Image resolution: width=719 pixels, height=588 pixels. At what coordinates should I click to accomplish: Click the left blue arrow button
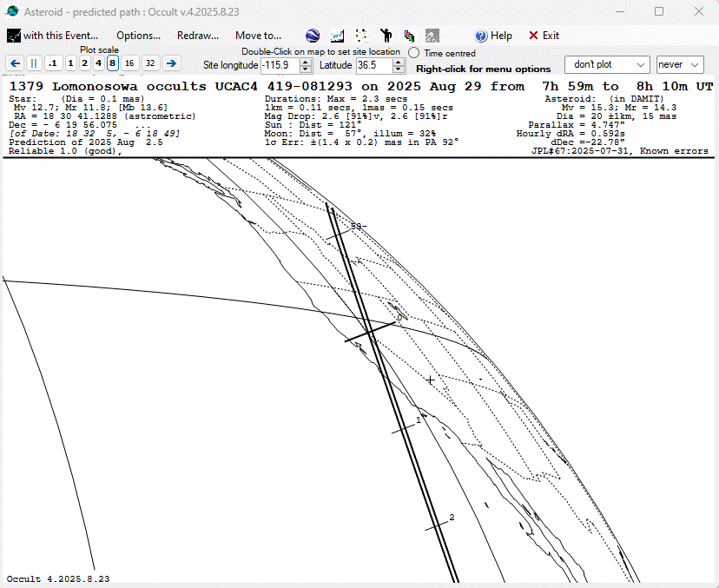[15, 63]
